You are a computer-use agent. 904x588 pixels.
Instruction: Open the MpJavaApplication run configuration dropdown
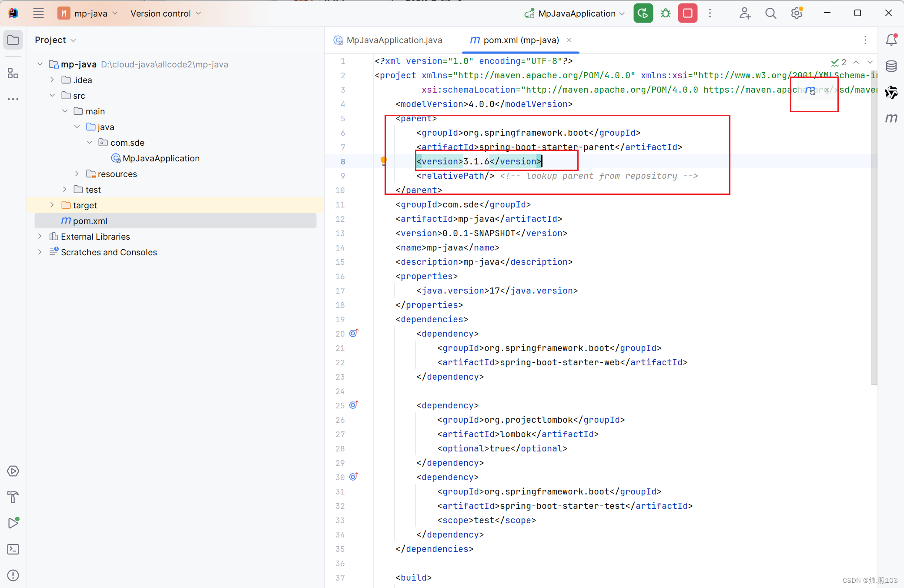[x=575, y=13]
